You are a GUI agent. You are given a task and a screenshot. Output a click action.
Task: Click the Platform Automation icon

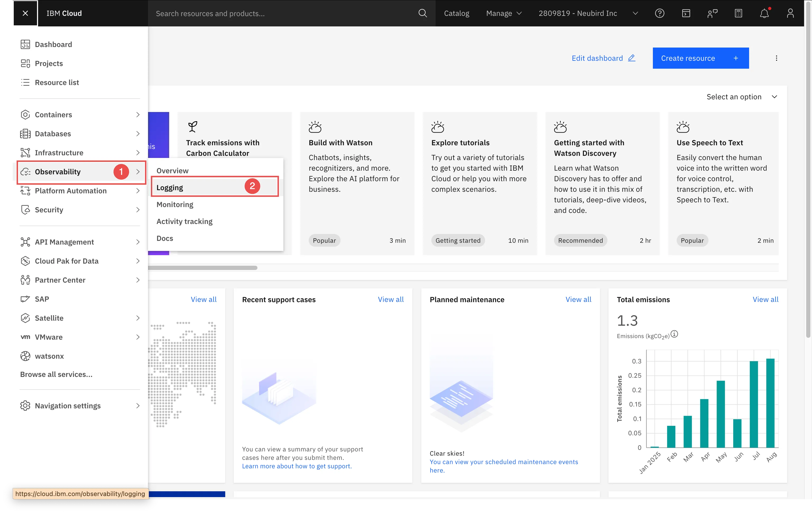[x=25, y=191]
